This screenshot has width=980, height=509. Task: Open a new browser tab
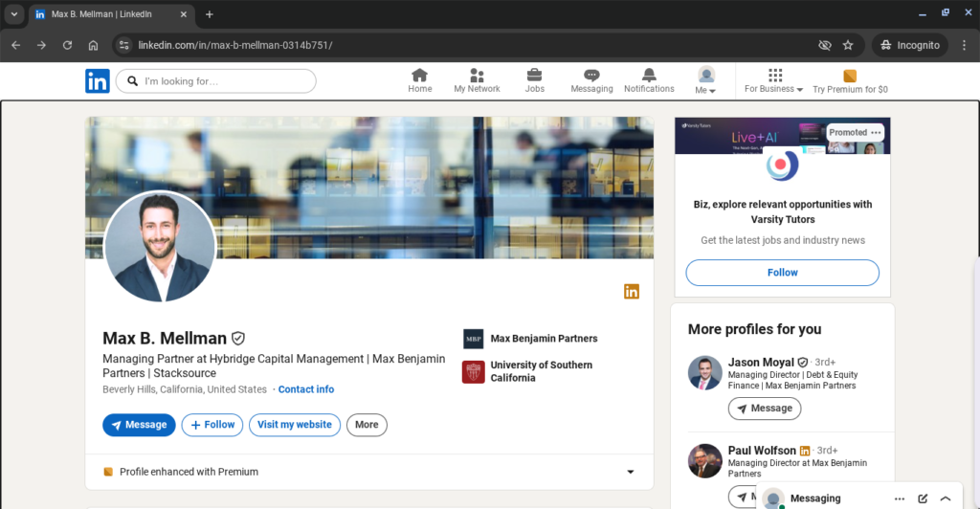210,13
